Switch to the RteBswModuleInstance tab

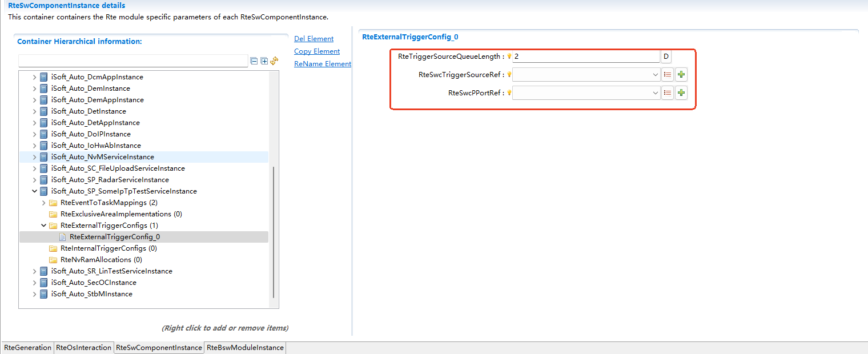(x=244, y=348)
